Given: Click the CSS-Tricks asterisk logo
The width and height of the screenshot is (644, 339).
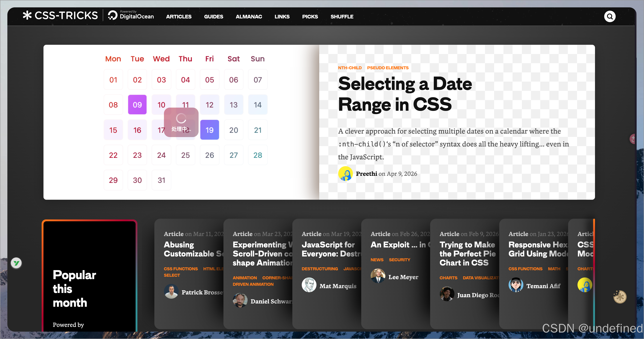Looking at the screenshot, I should pos(27,15).
